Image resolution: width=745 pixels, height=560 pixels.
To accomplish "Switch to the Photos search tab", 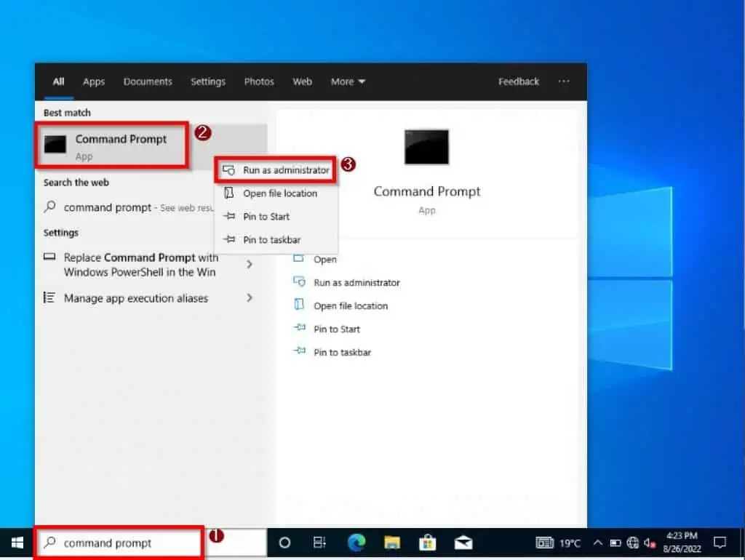I will pos(259,81).
